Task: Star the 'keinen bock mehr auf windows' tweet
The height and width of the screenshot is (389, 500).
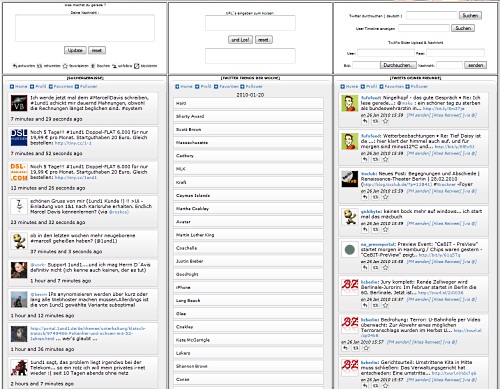Action: pos(385,229)
